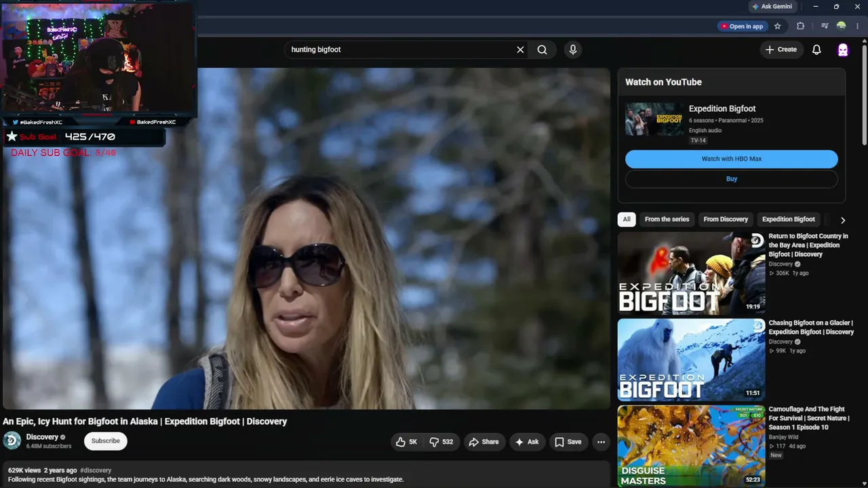This screenshot has width=868, height=488.
Task: Click the Buy button for Expedition Bigfoot
Action: point(732,179)
